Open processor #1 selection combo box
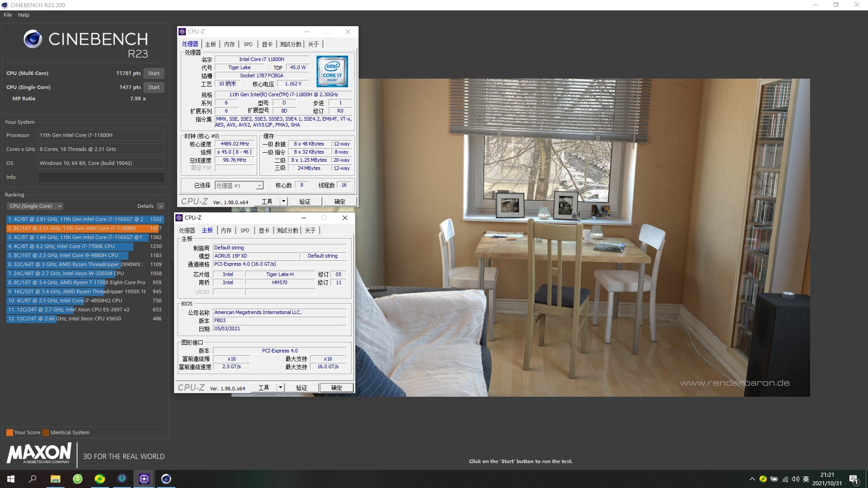 tap(239, 185)
